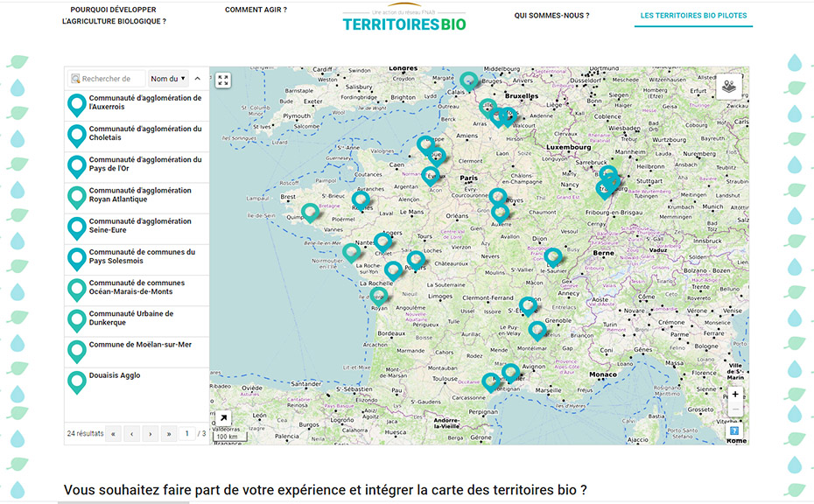Click the pin icon for Océan-Marais-de-Monts

[x=77, y=290]
